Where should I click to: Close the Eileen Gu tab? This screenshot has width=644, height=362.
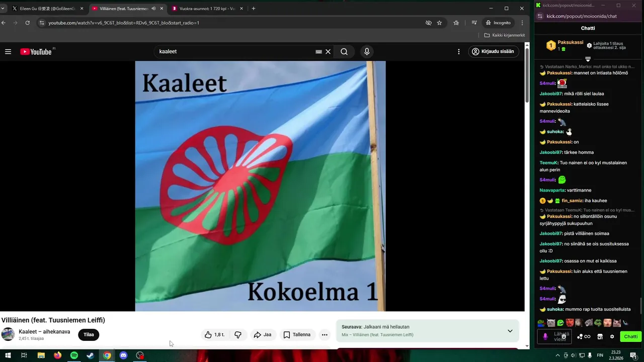pyautogui.click(x=82, y=9)
